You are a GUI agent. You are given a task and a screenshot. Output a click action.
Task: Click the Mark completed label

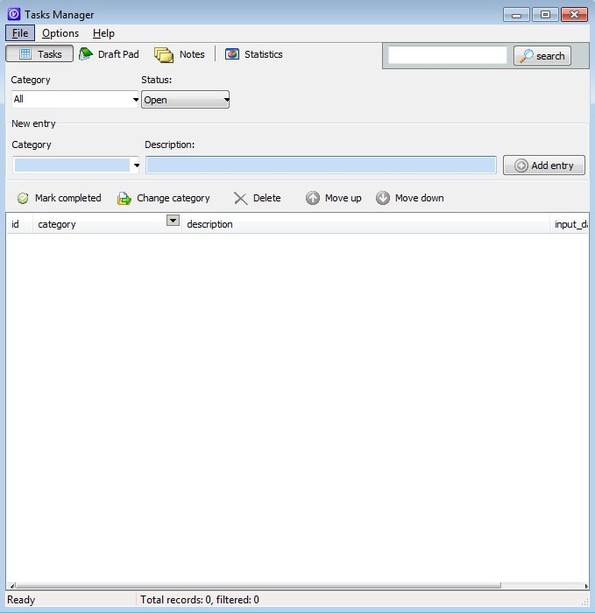tap(68, 198)
